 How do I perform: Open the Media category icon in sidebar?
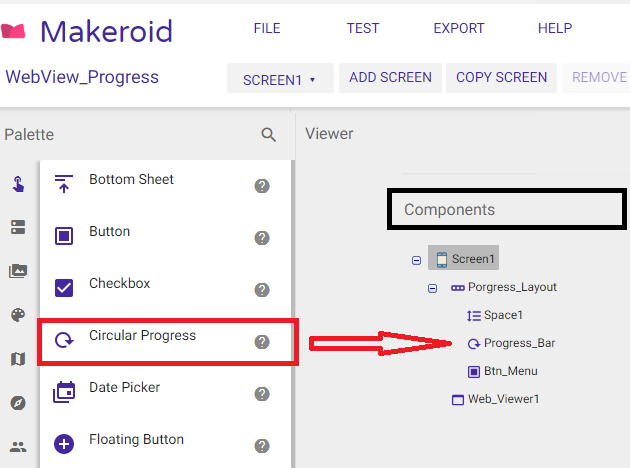point(18,271)
